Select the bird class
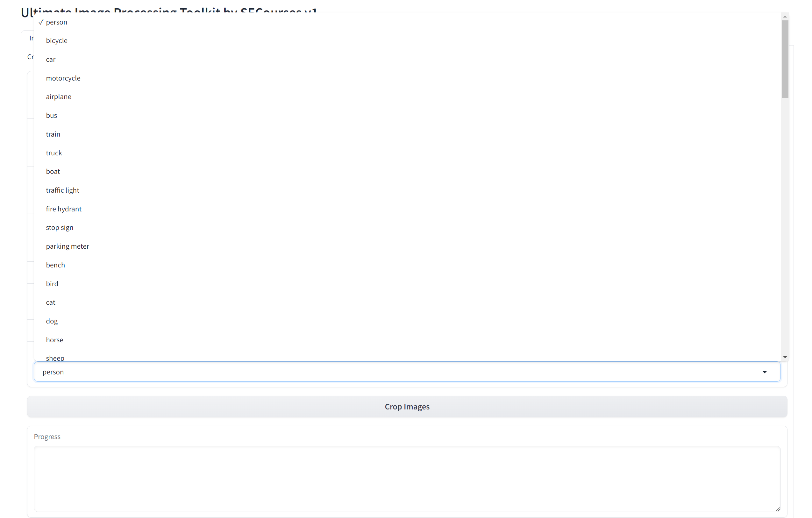This screenshot has width=812, height=518. pos(52,284)
